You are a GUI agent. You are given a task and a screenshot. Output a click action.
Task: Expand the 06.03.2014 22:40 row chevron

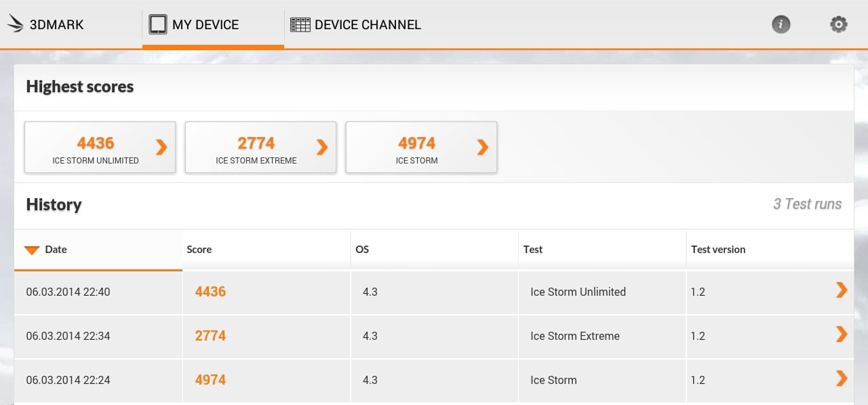(x=842, y=290)
